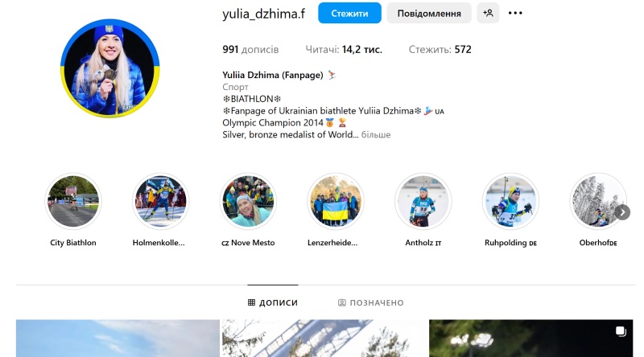Open the first post with blue sky
Screen dimensions: 644x357
[x=118, y=339]
